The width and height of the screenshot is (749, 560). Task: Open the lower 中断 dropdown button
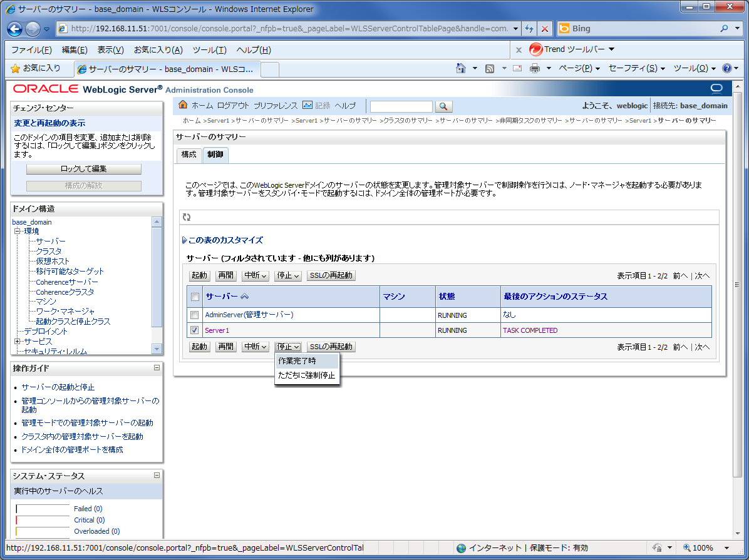255,347
